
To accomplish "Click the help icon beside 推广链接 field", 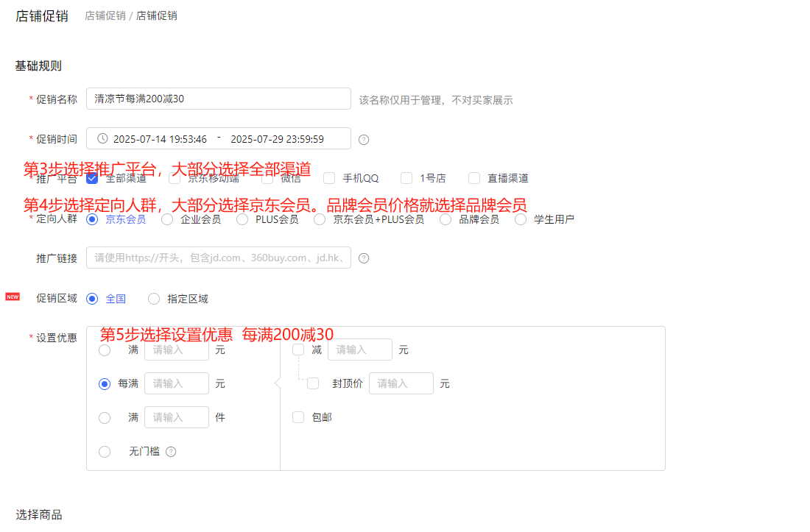I will [x=364, y=258].
